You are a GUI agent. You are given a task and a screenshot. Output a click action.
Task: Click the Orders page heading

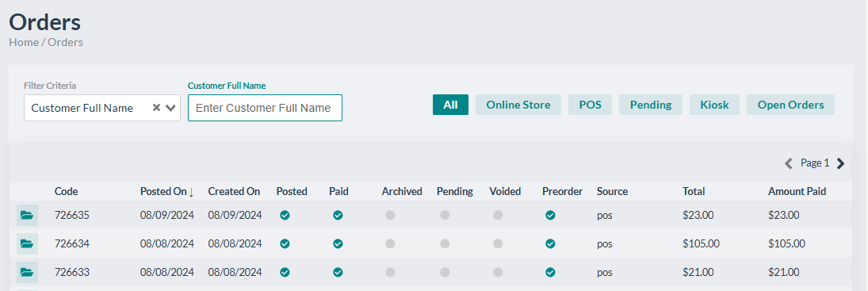click(x=45, y=22)
